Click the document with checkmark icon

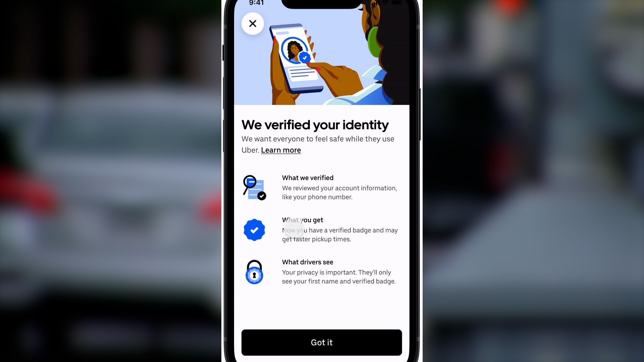coord(254,186)
